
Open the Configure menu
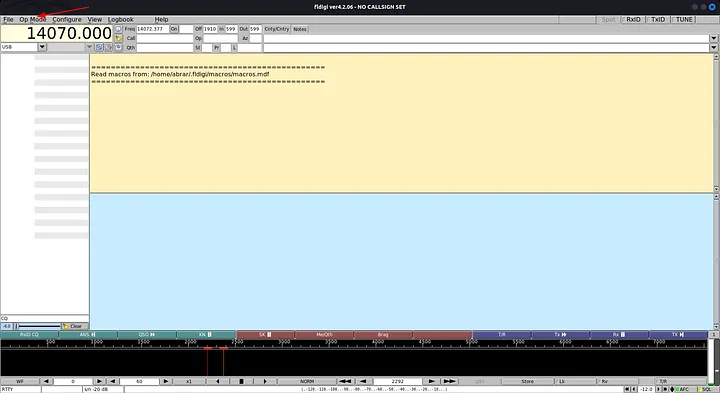tap(67, 20)
